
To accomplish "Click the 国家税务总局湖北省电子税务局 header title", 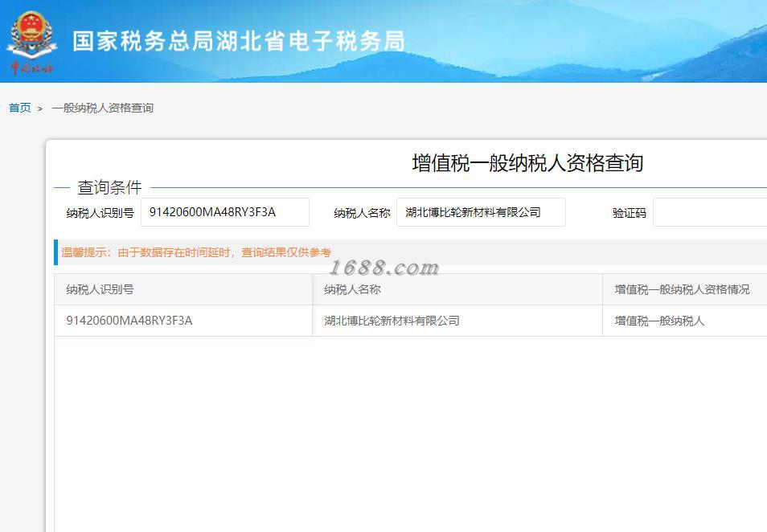I will (x=239, y=41).
